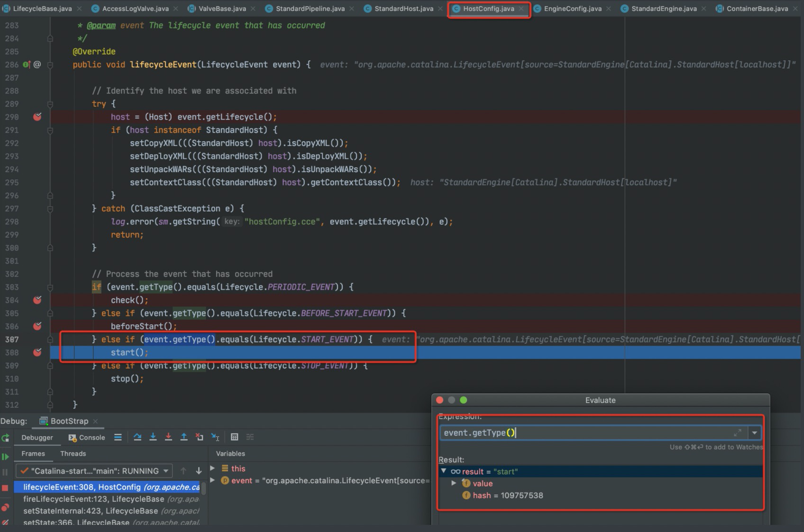Switch to the StandardEngine.java tab
The image size is (804, 532).
(664, 9)
